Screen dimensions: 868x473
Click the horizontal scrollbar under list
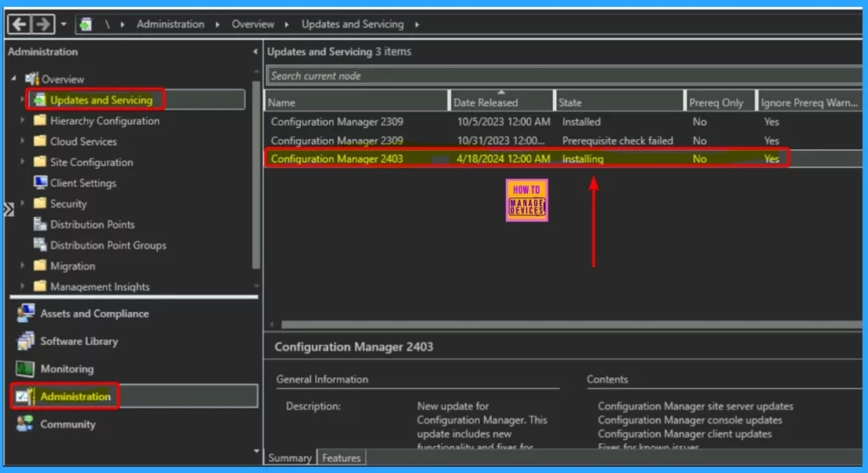[x=570, y=325]
